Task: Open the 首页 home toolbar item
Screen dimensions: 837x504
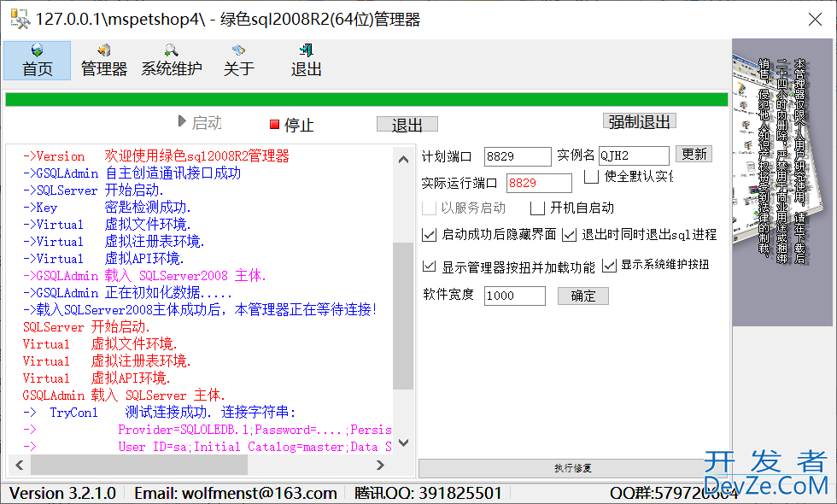Action: tap(38, 61)
